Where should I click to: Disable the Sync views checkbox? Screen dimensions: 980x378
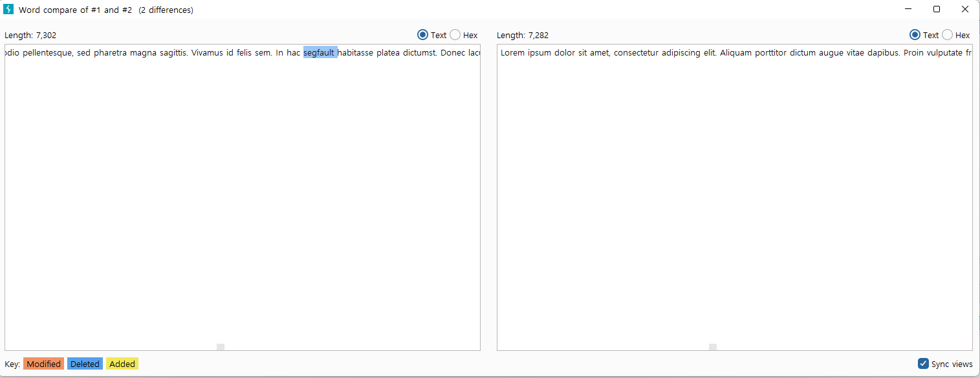924,364
